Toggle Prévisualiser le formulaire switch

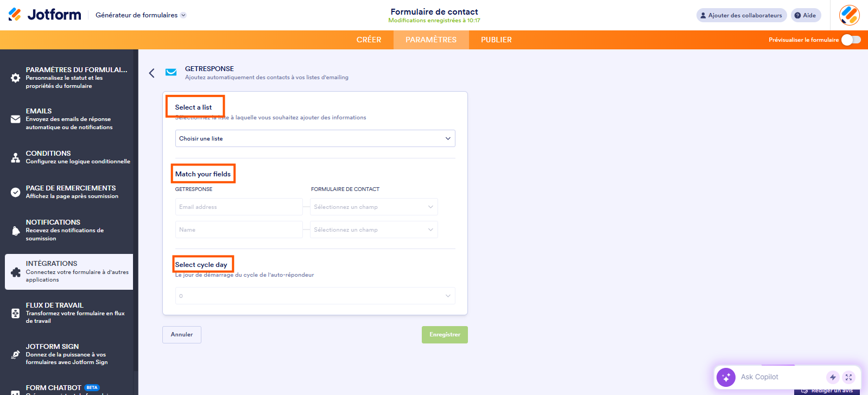851,40
